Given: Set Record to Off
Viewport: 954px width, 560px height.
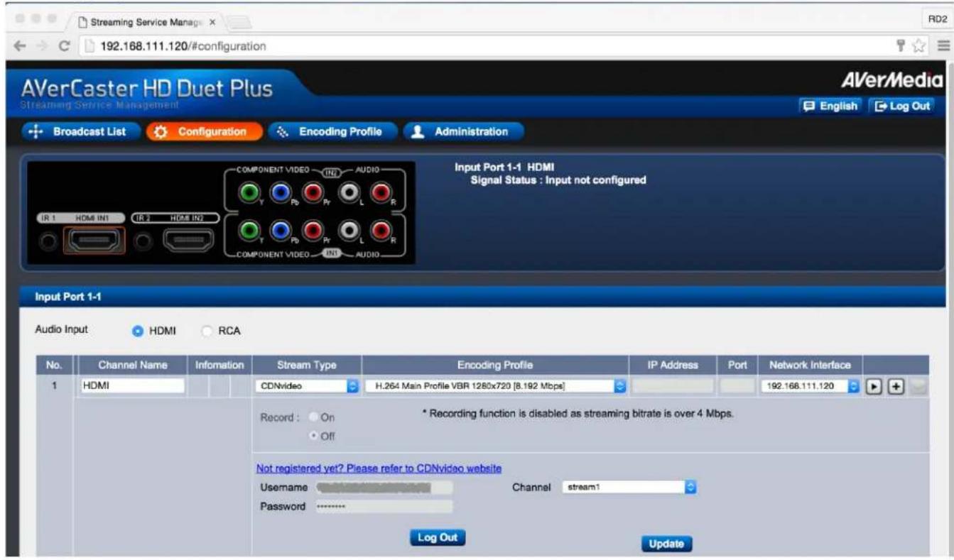Looking at the screenshot, I should tap(312, 436).
